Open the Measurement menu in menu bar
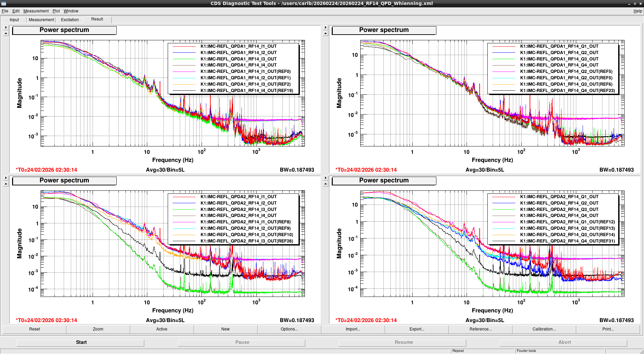 coord(36,11)
